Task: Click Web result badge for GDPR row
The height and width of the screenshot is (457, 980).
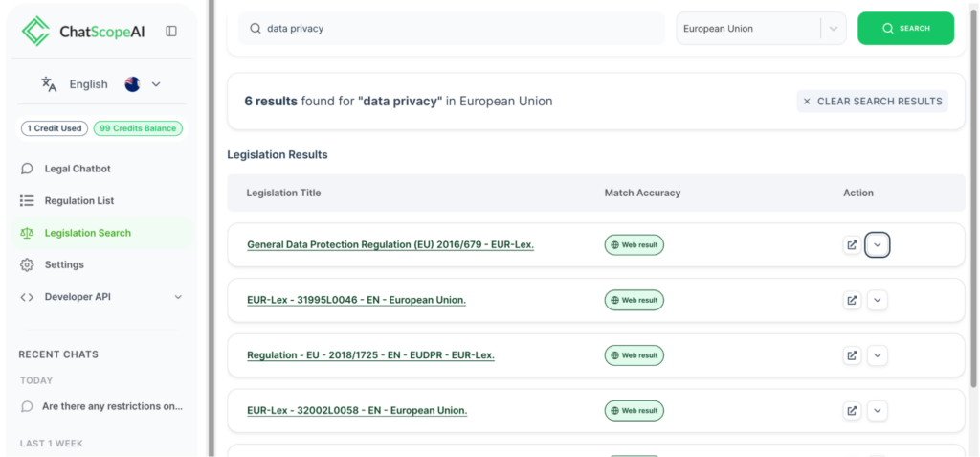Action: point(635,244)
